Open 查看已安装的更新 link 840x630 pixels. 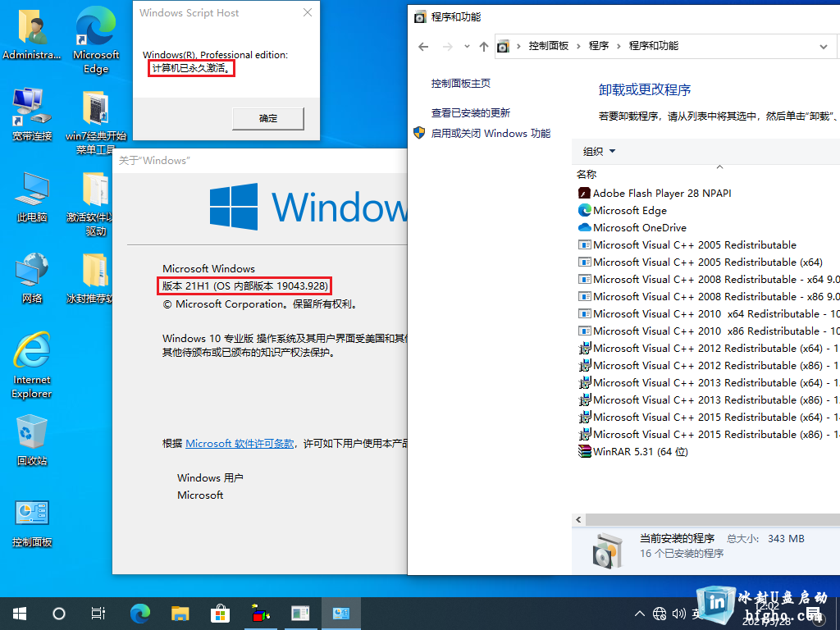[x=470, y=112]
